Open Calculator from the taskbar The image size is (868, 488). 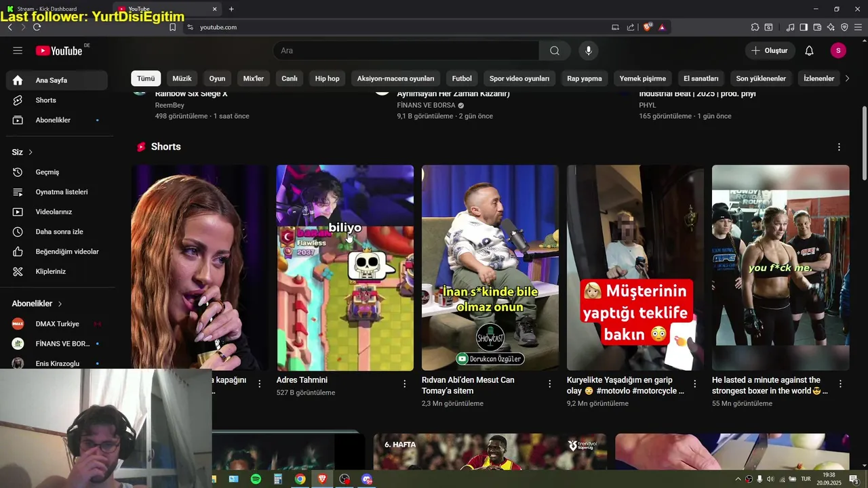277,479
